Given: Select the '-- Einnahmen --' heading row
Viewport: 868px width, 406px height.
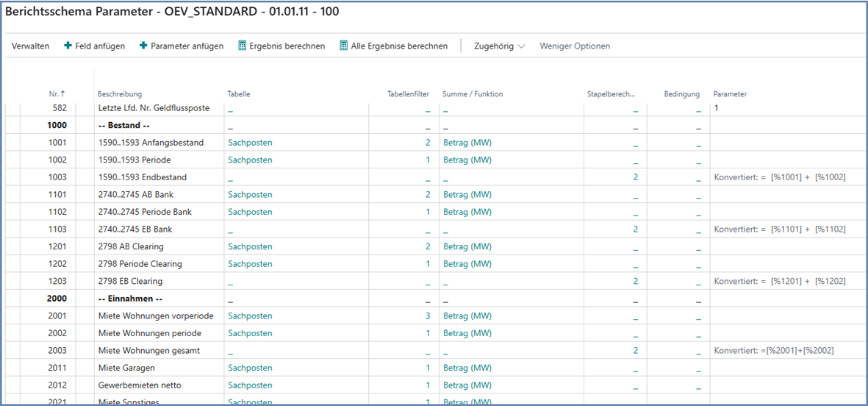Looking at the screenshot, I should (x=130, y=299).
